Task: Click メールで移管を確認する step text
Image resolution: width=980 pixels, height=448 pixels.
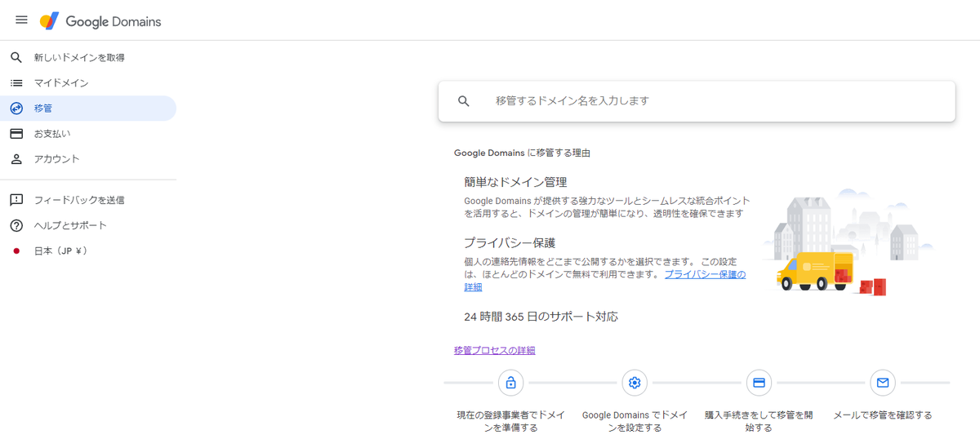Action: pos(882,415)
